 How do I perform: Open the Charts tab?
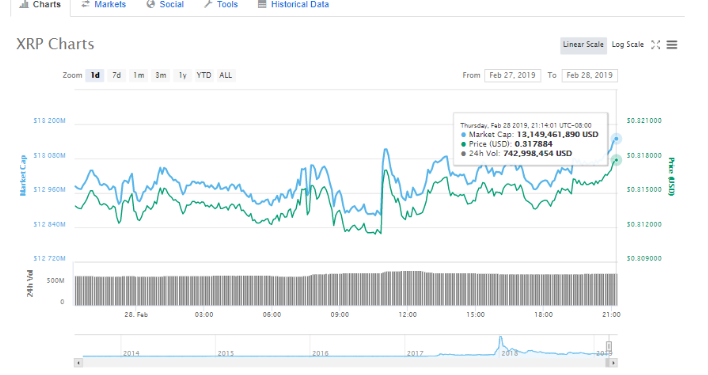tap(40, 5)
